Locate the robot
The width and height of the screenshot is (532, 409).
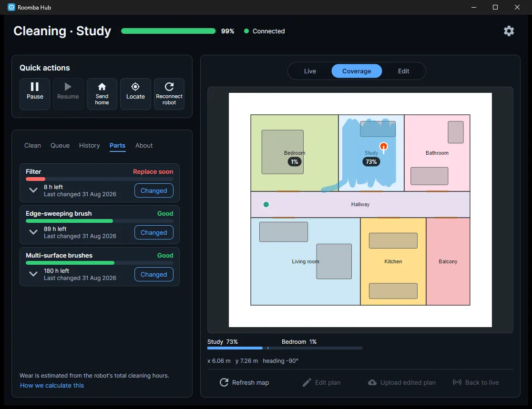point(135,94)
